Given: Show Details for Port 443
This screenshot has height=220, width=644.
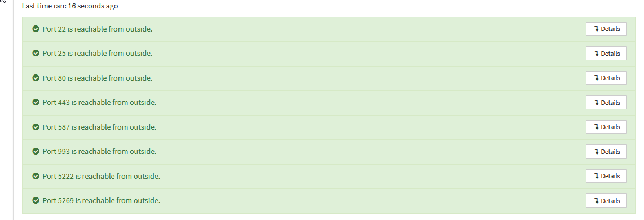Looking at the screenshot, I should coord(606,103).
